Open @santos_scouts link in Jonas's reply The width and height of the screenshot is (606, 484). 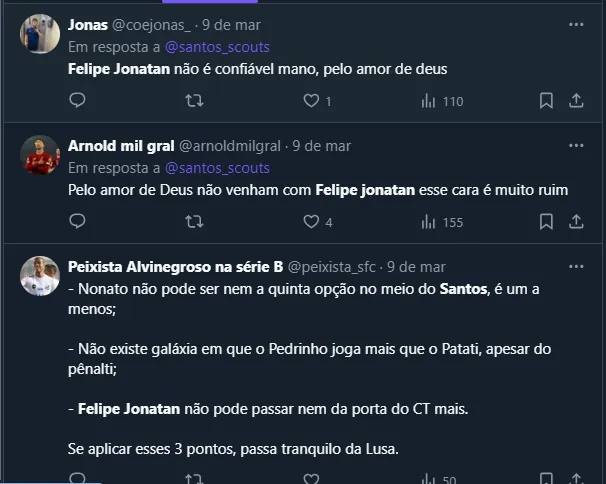click(x=217, y=47)
